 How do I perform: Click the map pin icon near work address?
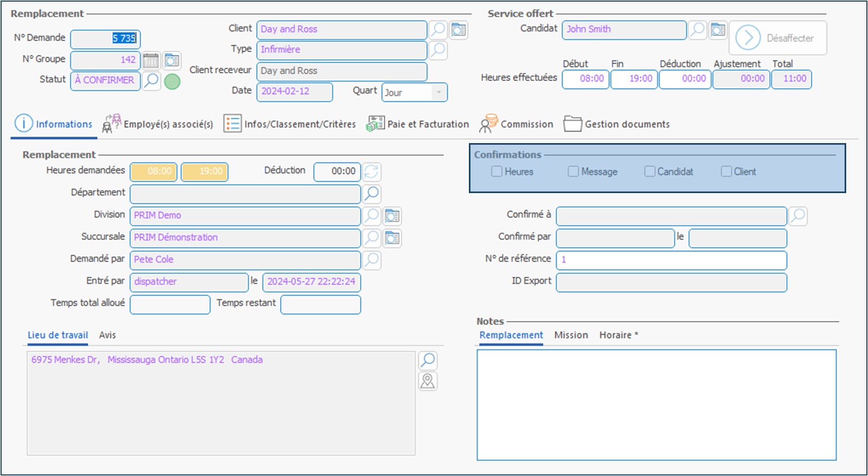coord(428,381)
